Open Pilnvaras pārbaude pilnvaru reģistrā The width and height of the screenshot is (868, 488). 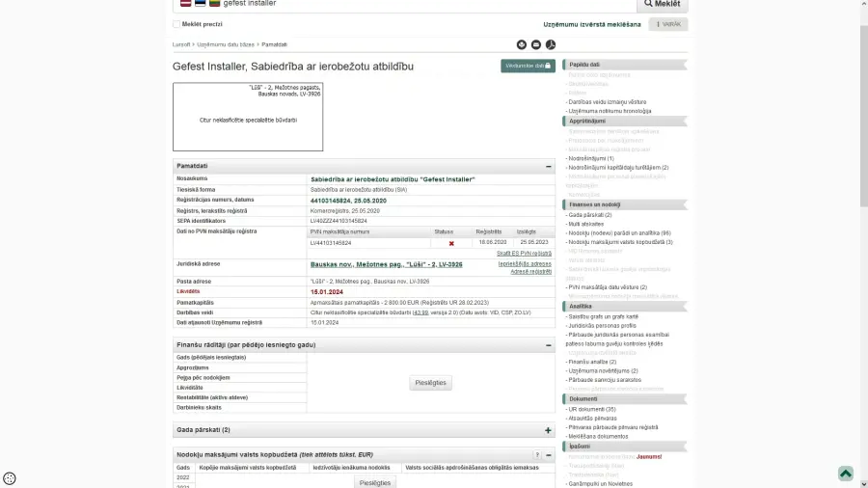pos(612,427)
